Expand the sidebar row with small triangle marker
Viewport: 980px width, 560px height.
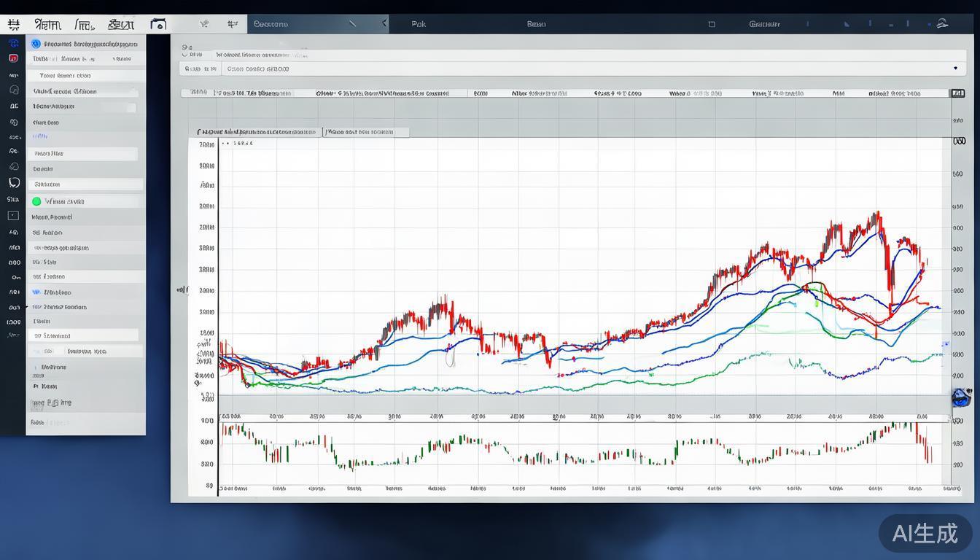tap(28, 307)
